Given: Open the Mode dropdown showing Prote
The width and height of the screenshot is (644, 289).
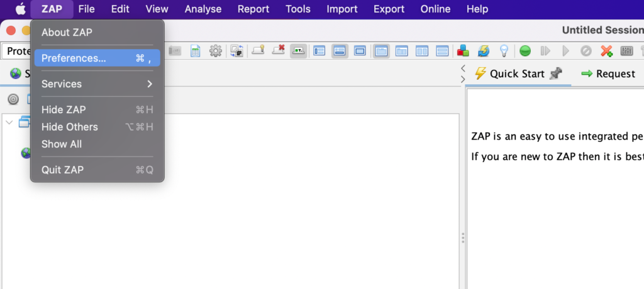Looking at the screenshot, I should pos(16,51).
